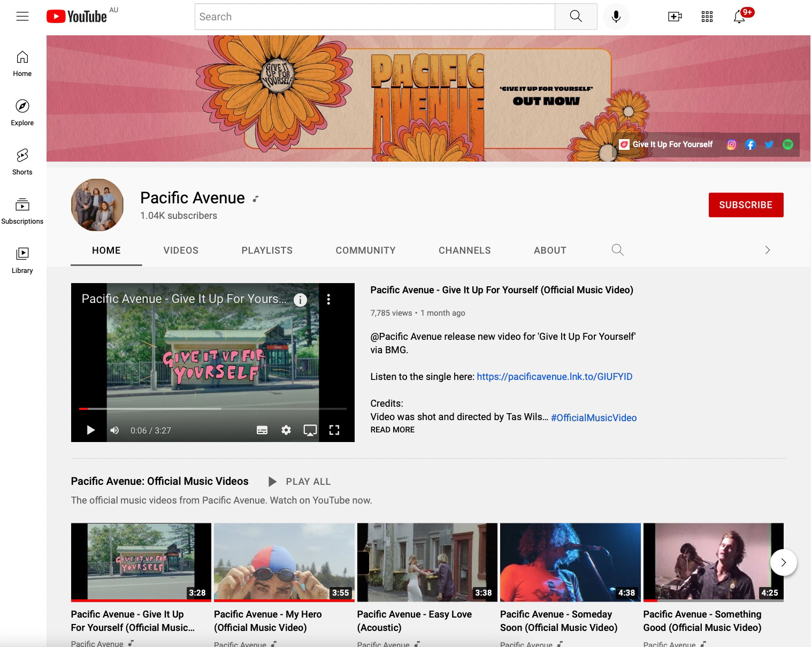Open the banner Facebook icon
The image size is (812, 647).
[750, 144]
